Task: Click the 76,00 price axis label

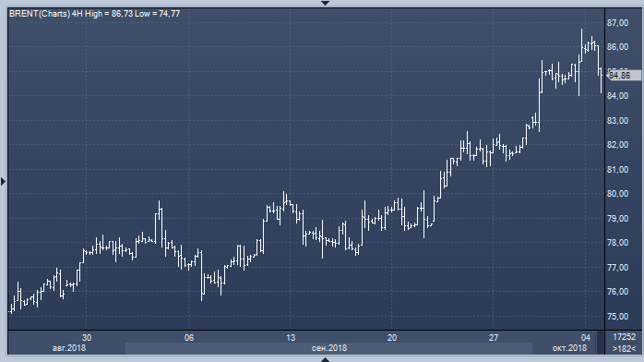Action: [618, 291]
